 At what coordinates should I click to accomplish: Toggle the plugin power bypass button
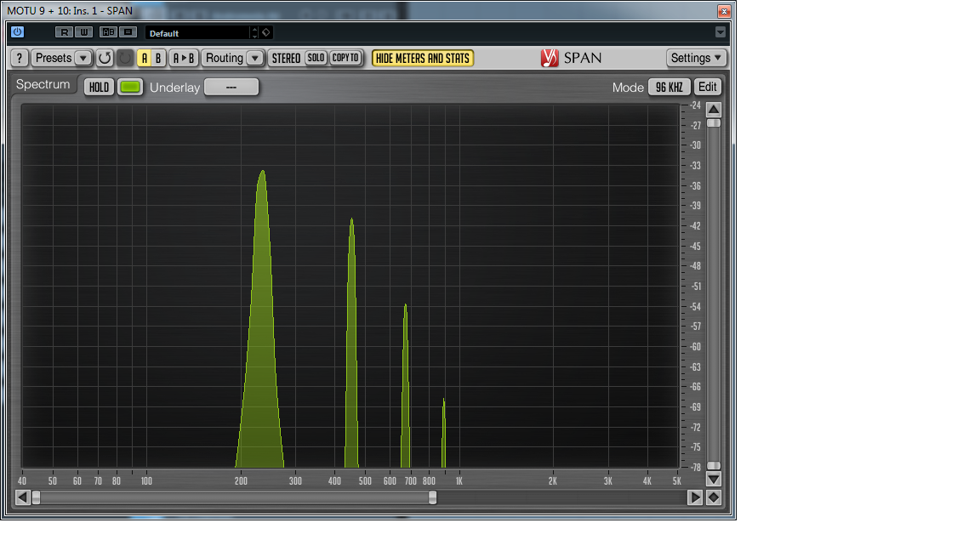point(18,31)
